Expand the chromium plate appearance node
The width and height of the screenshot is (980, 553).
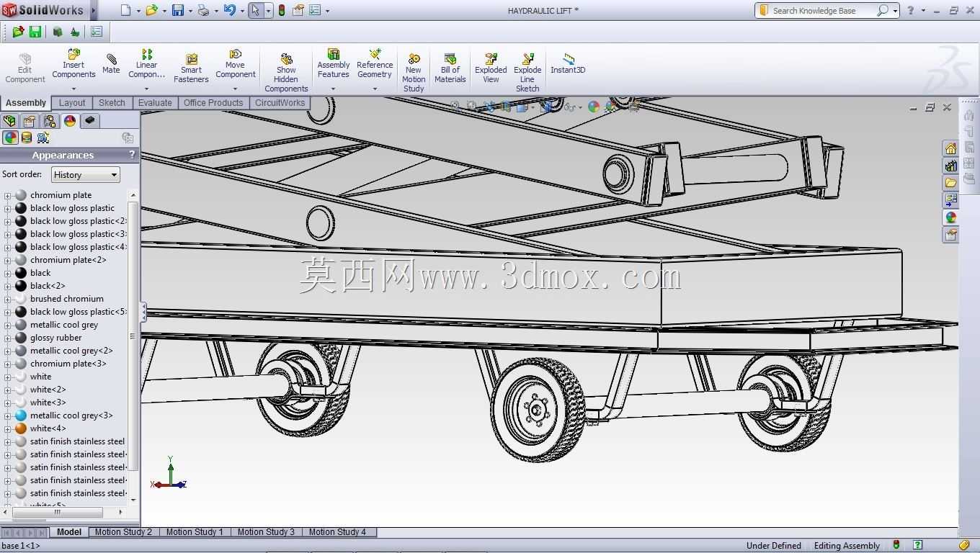[7, 195]
